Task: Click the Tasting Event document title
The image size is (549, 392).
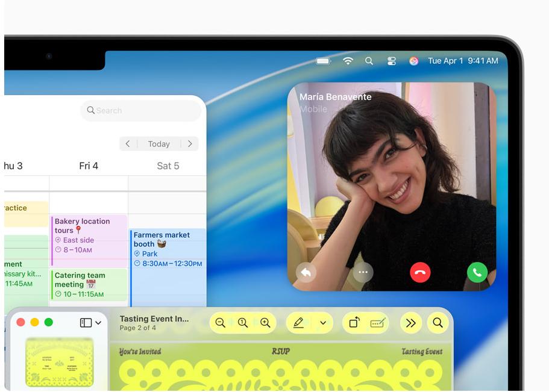Action: click(154, 319)
